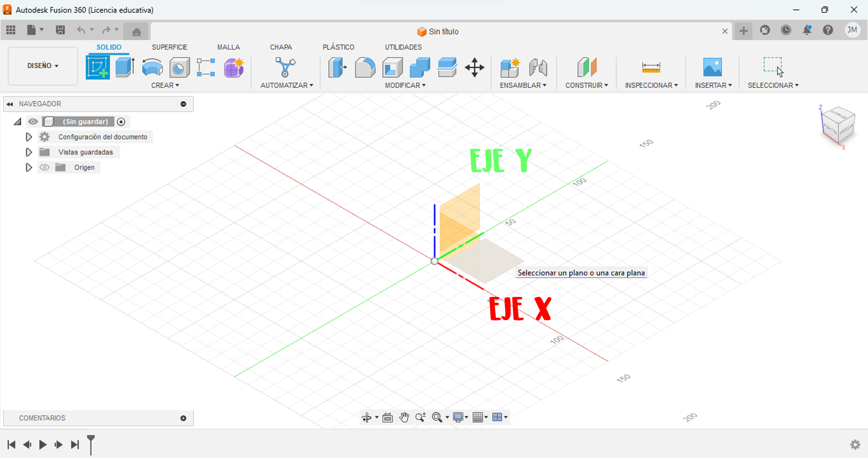Expand Configuración del documento node
The height and width of the screenshot is (458, 868).
(29, 137)
